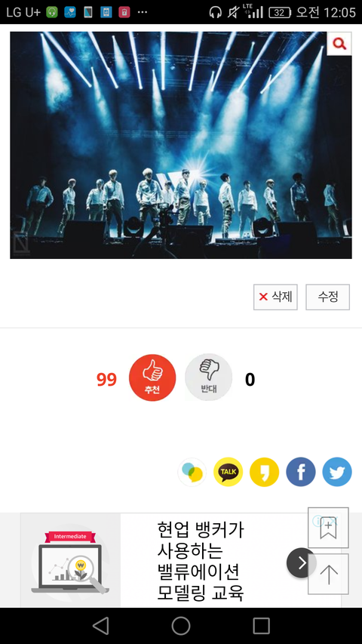Screen dimensions: 362x644
Task: Share via the yellow KakaoTalk icon
Action: [229, 473]
